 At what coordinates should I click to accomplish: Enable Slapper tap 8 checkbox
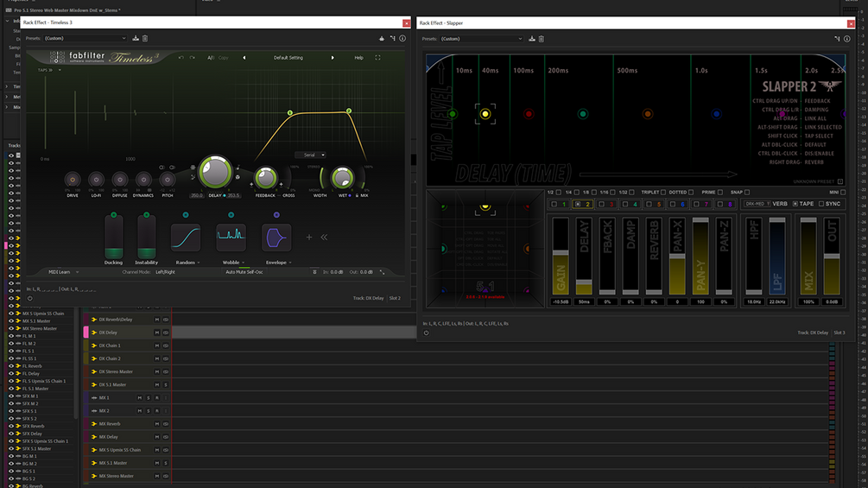(720, 204)
